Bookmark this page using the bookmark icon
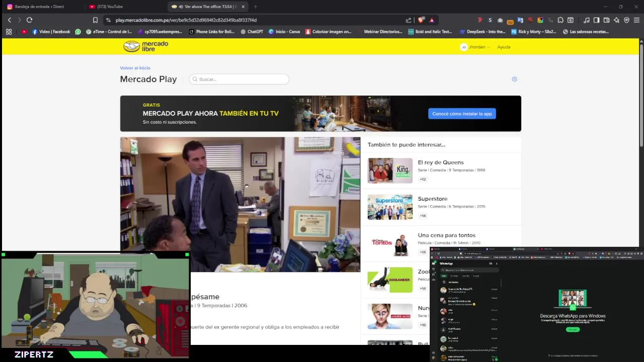Screen dimensions: 644x362 [95, 20]
